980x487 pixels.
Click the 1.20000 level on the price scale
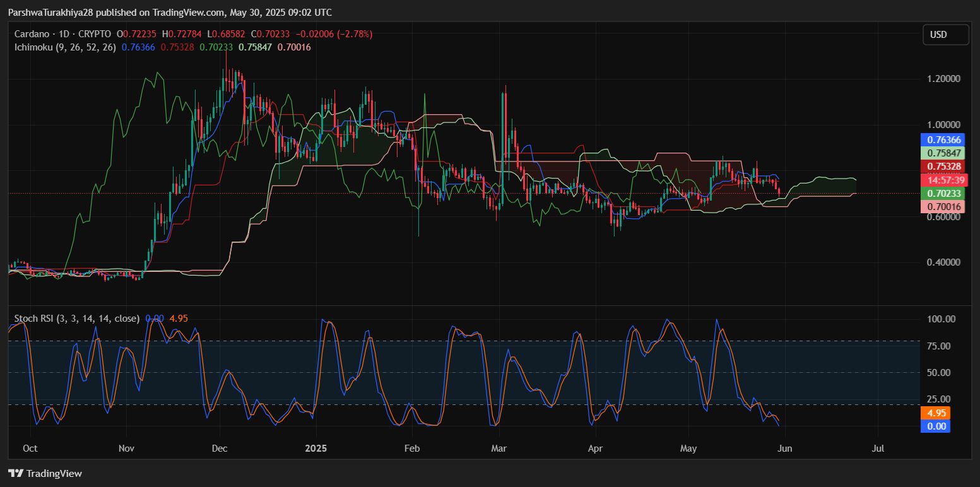click(x=942, y=79)
